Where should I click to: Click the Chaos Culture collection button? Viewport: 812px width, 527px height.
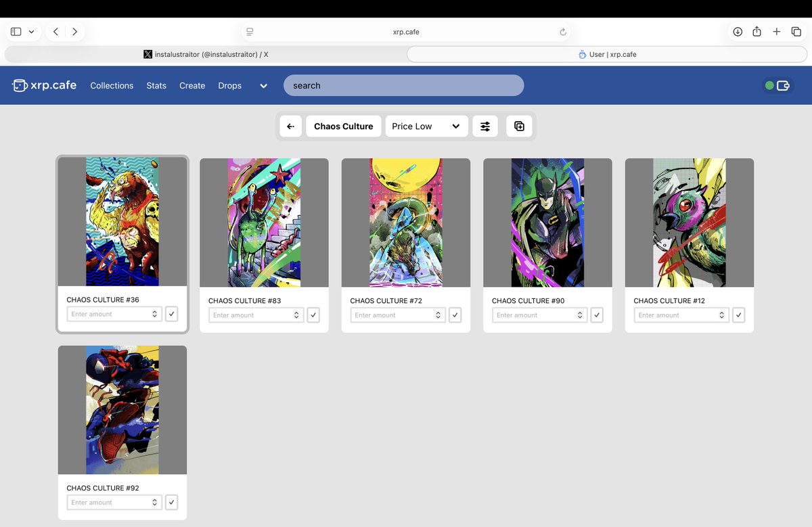coord(344,127)
